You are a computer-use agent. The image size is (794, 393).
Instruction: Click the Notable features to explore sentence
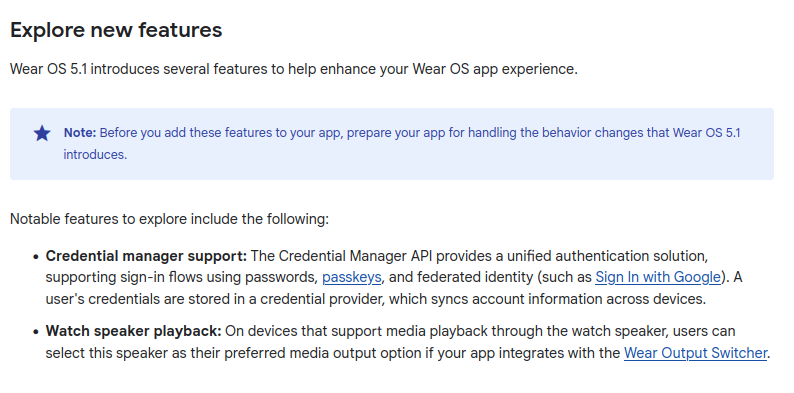(170, 219)
